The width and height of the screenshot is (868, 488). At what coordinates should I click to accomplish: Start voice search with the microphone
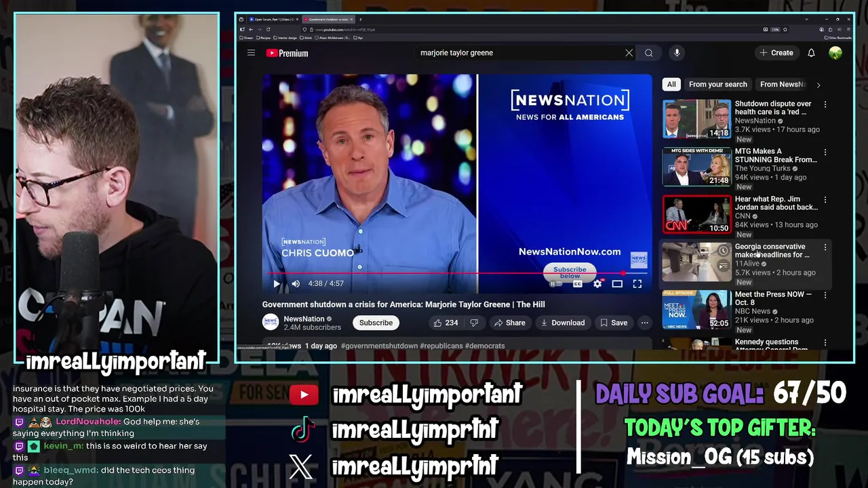tap(677, 53)
